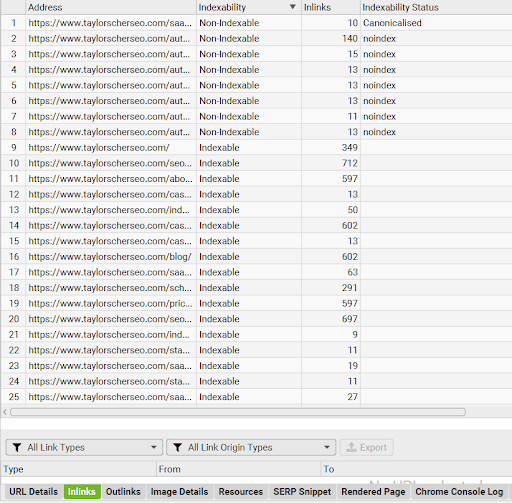The image size is (512, 503).
Task: Click the left scroll arrow of the horizontal scrollbar
Action: (x=5, y=412)
